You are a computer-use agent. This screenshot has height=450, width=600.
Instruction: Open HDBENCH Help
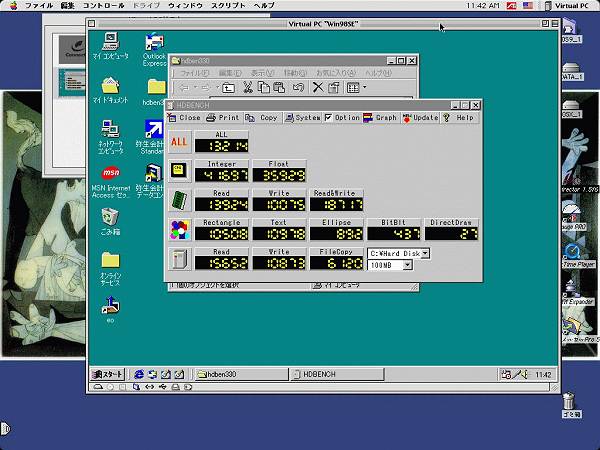(459, 118)
